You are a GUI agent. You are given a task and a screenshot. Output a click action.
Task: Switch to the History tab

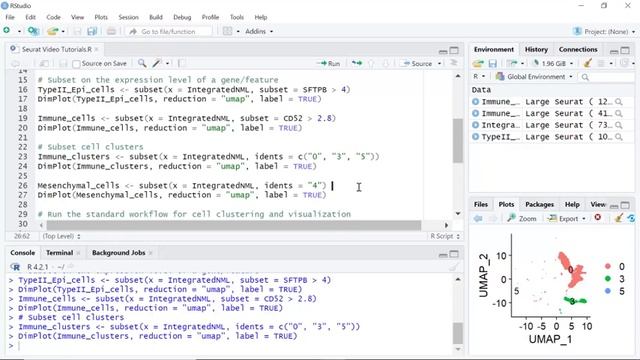536,49
